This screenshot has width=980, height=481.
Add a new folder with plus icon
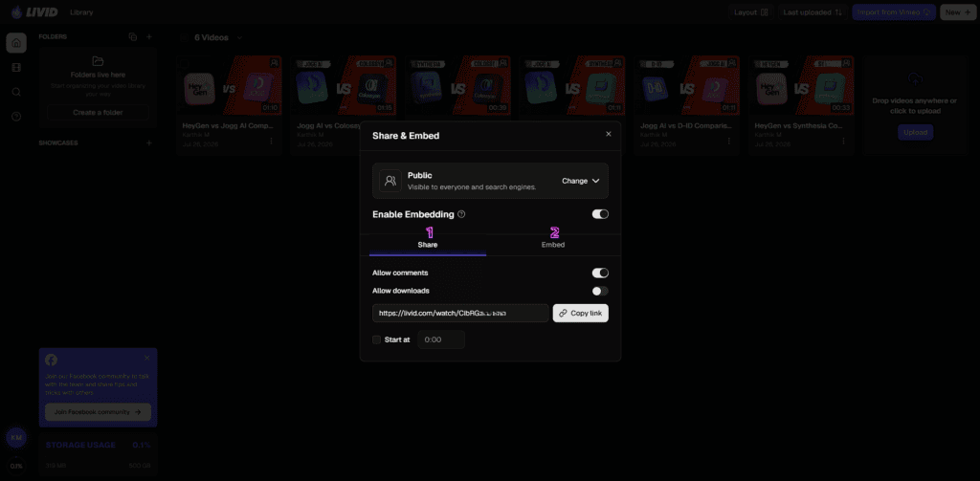[148, 37]
